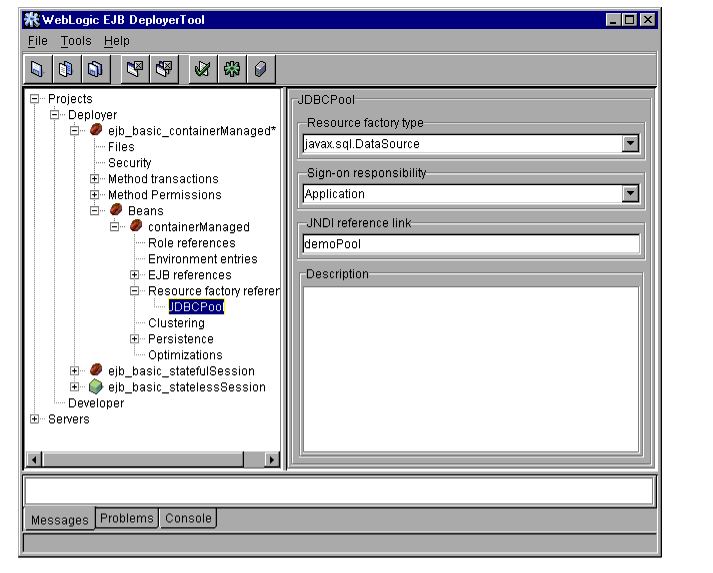
Task: Select the JDBCPool tree item
Action: pyautogui.click(x=196, y=307)
